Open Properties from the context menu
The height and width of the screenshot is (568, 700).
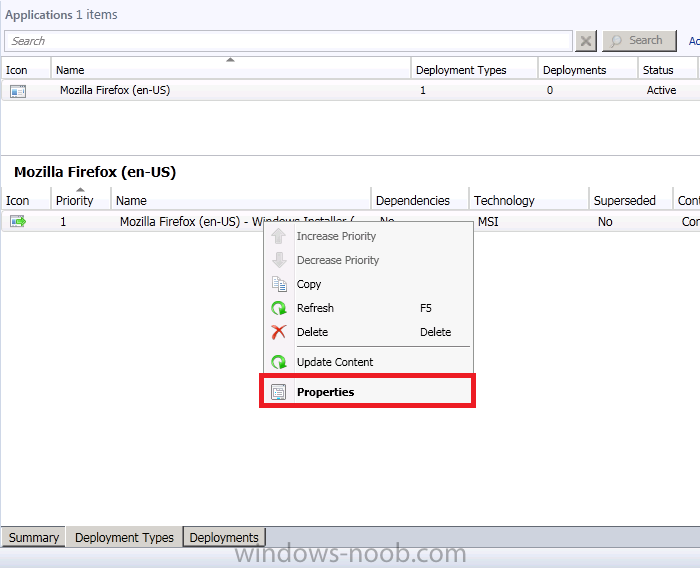pos(367,392)
